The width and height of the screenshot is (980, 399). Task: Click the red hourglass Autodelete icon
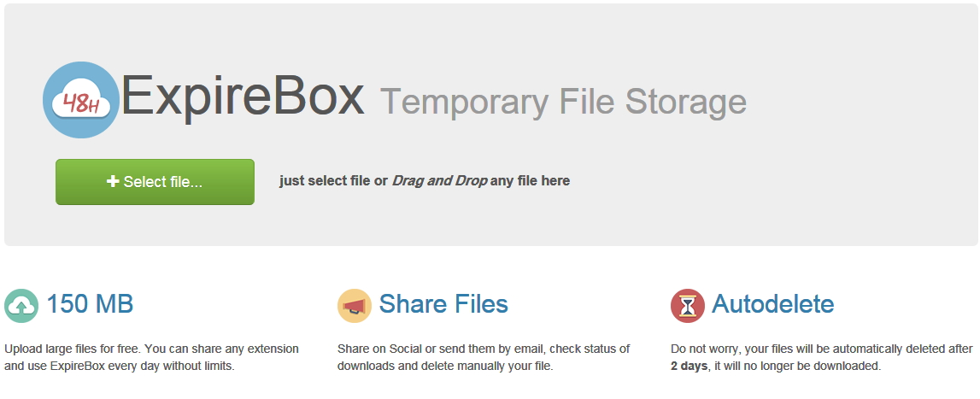click(688, 305)
